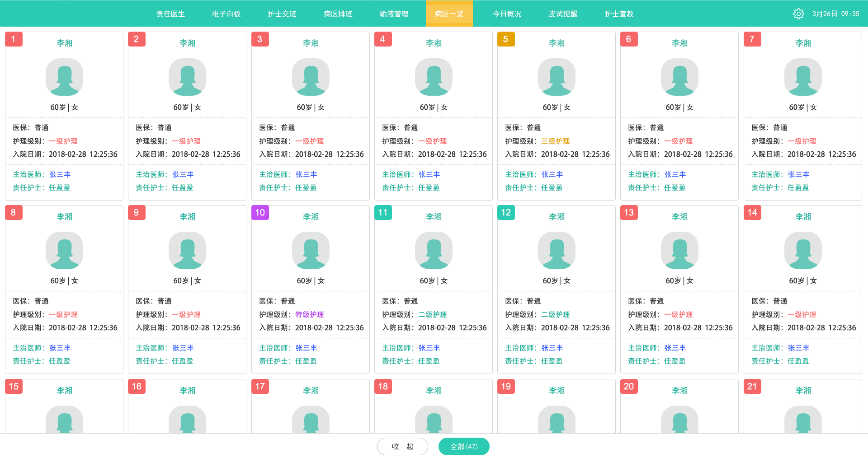Open the 责任医生 tab
This screenshot has width=868, height=458.
pyautogui.click(x=170, y=14)
